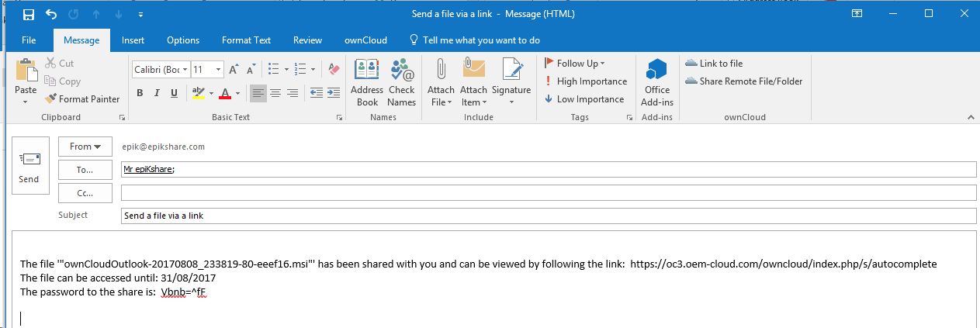Click the Cc address field
980x328 pixels.
[x=549, y=192]
